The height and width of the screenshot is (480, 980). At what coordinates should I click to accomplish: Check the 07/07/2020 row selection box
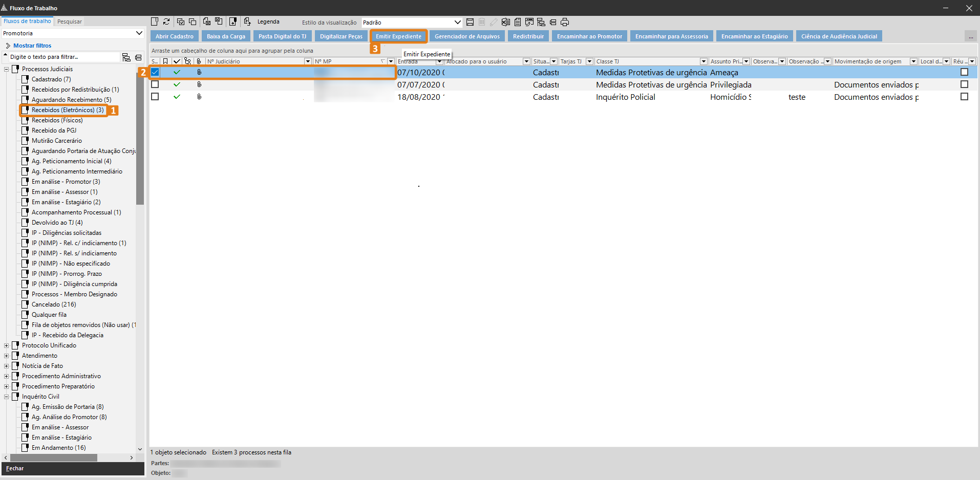[155, 84]
